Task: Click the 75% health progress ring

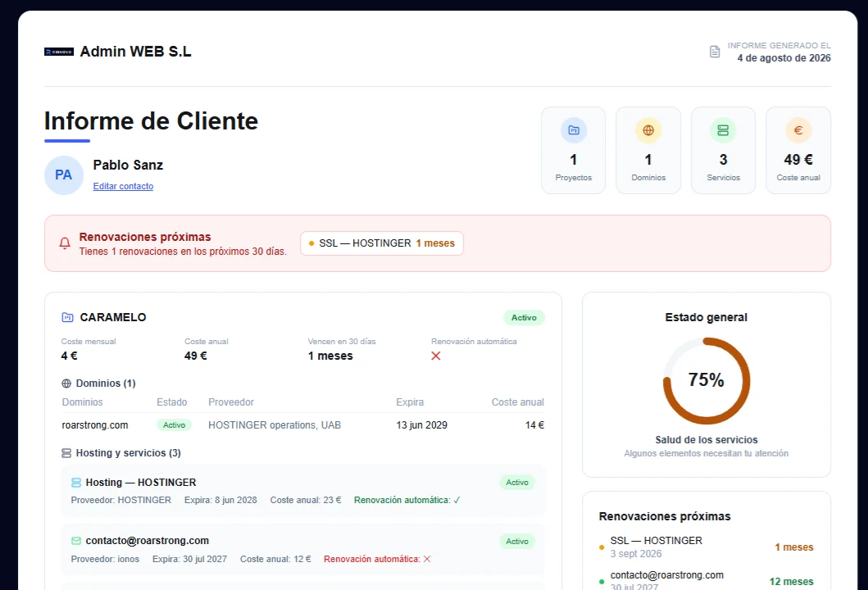Action: [x=707, y=380]
